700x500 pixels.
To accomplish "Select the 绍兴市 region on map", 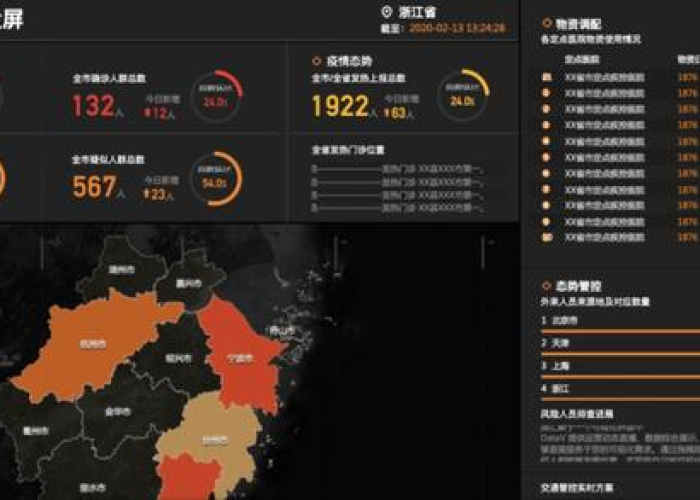I will [x=178, y=358].
